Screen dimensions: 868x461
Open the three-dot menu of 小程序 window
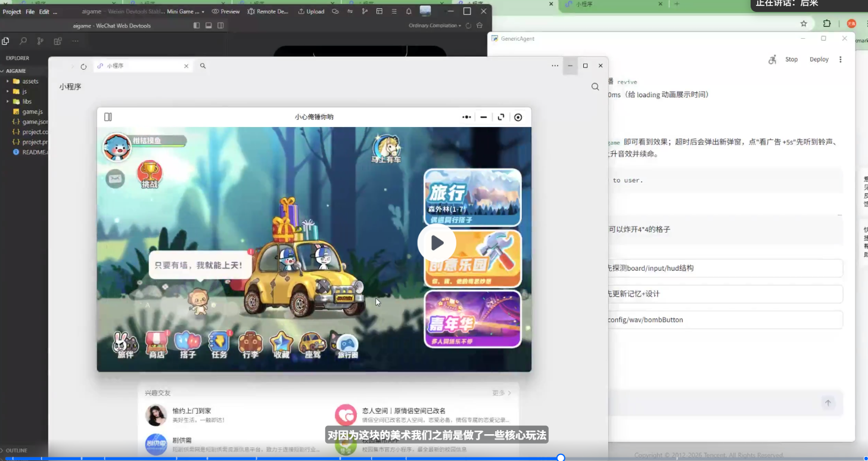555,66
